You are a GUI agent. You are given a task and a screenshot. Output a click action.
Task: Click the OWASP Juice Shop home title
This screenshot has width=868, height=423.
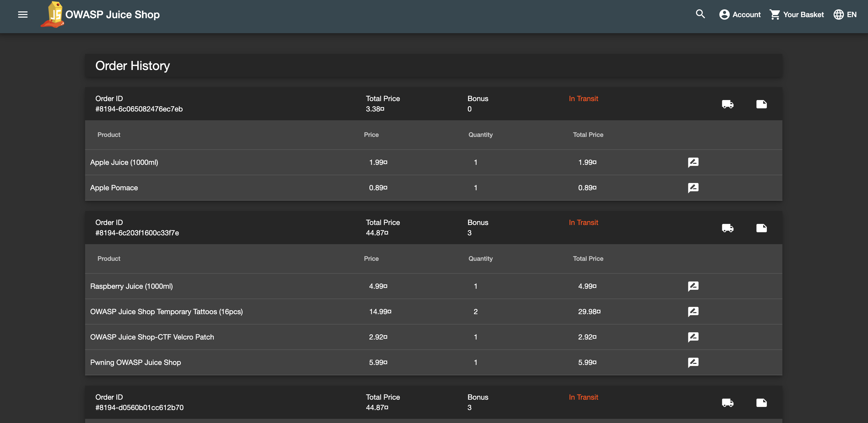112,15
